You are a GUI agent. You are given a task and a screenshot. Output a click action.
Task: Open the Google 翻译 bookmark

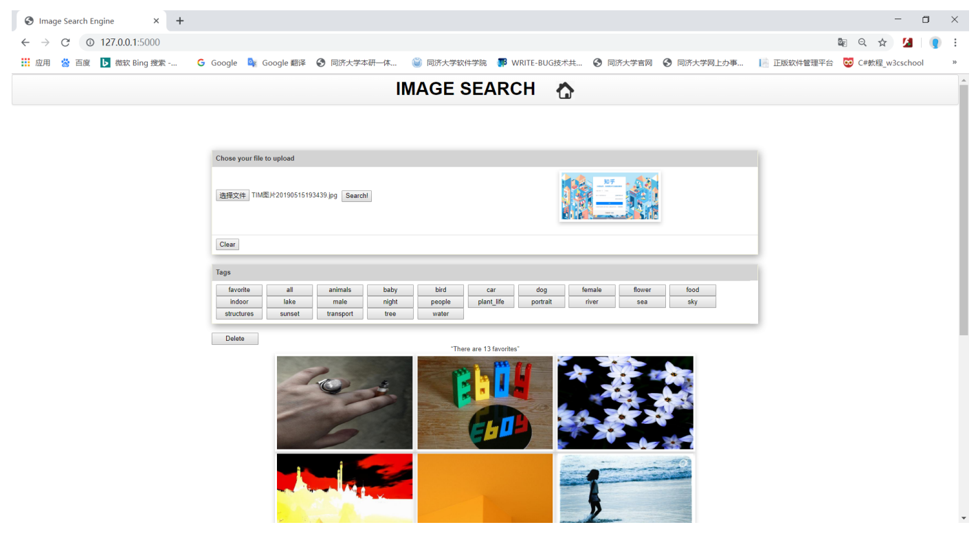click(276, 63)
